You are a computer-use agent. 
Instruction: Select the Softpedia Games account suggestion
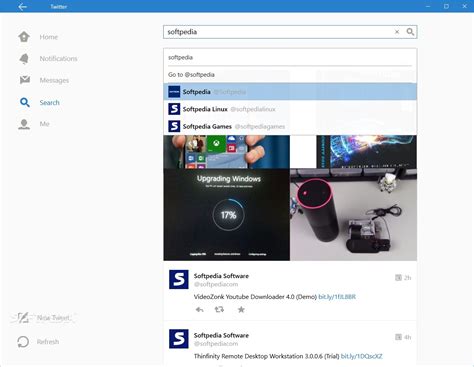click(290, 126)
